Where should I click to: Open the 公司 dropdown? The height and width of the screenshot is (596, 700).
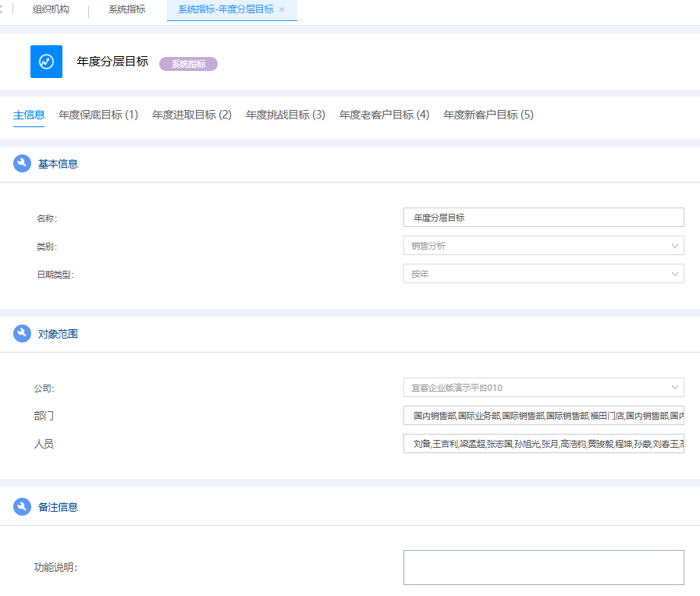pyautogui.click(x=544, y=388)
